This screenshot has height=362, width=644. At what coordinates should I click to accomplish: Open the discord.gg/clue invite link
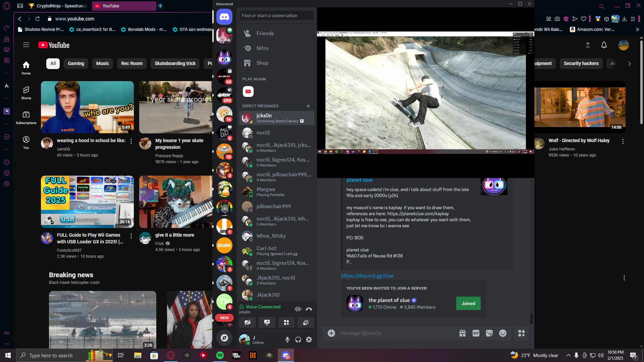click(367, 276)
